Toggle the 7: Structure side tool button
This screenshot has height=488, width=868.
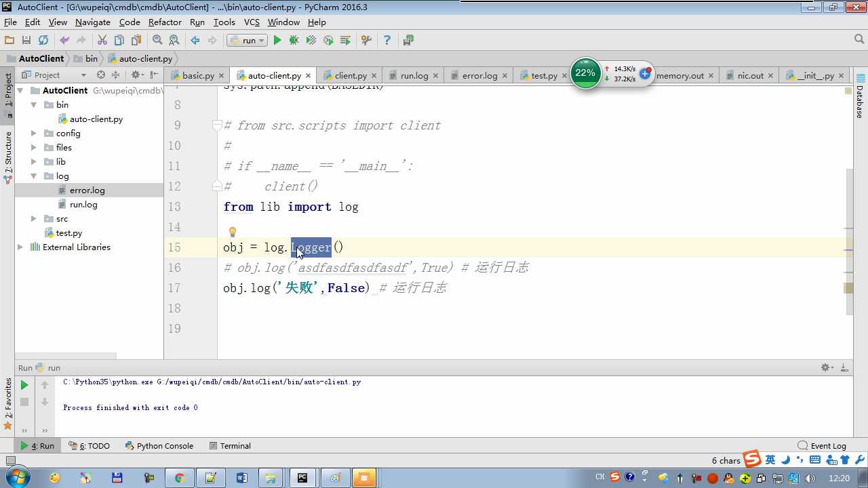pos(8,158)
